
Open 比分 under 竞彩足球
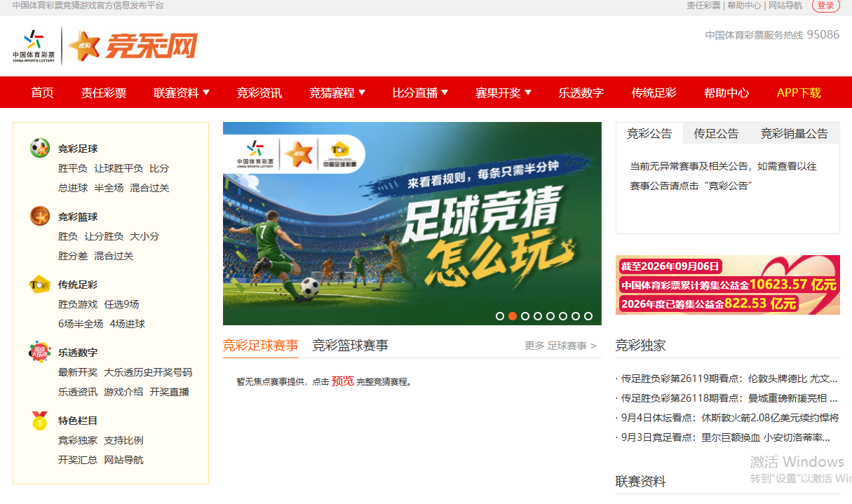coord(159,168)
